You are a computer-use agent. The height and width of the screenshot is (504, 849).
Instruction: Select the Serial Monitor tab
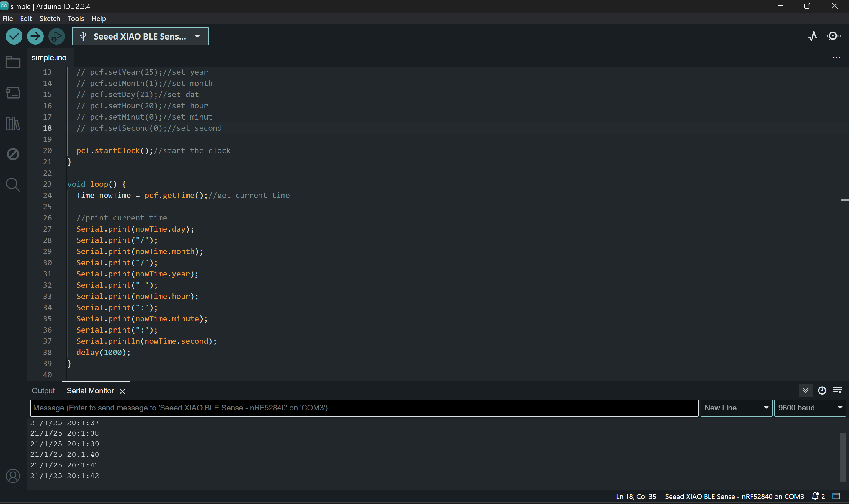pos(90,391)
